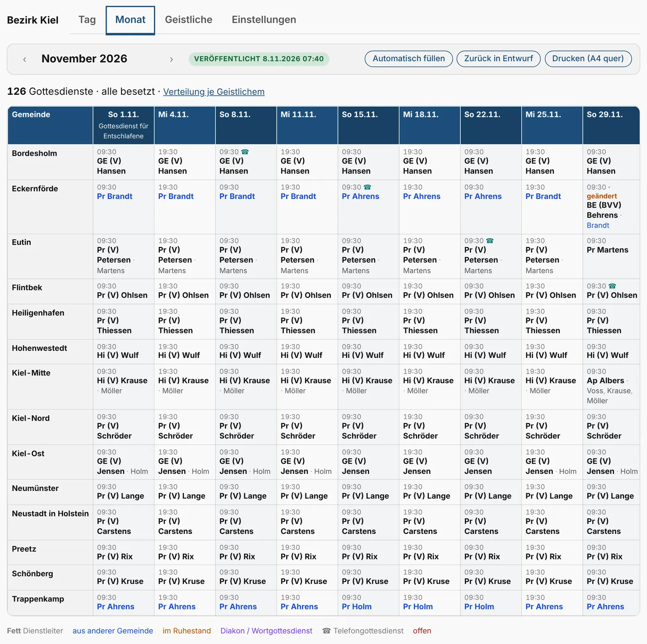This screenshot has height=644, width=647.
Task: Select the Monat tab
Action: pos(130,20)
